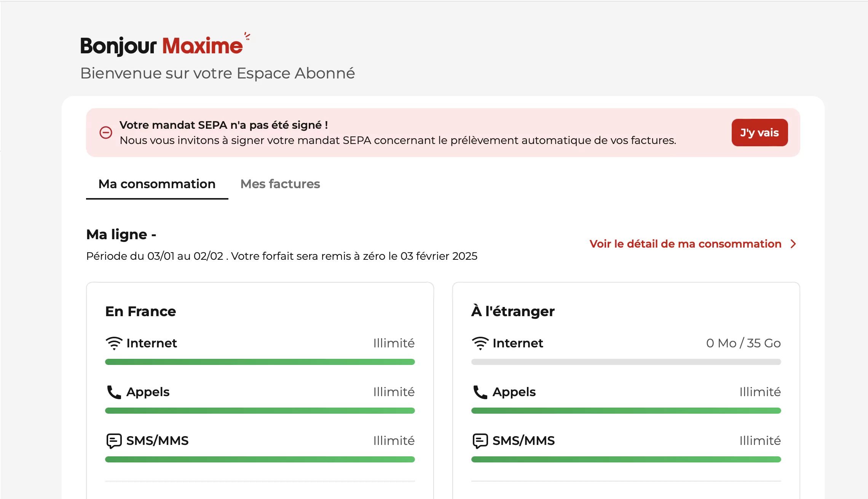Click the sparkle icon beside Maxime
Image resolution: width=868 pixels, height=499 pixels.
pyautogui.click(x=247, y=36)
